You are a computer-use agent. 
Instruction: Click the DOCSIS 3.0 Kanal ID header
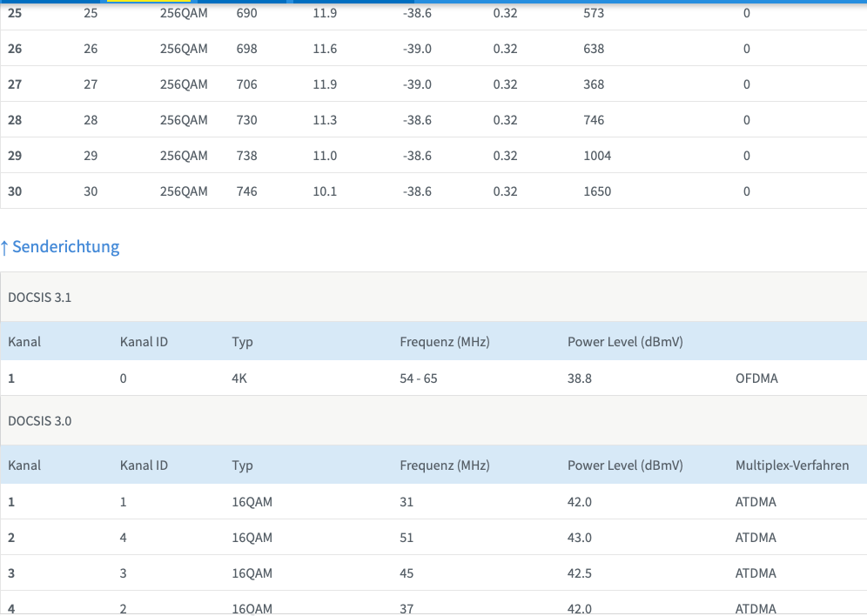(144, 465)
